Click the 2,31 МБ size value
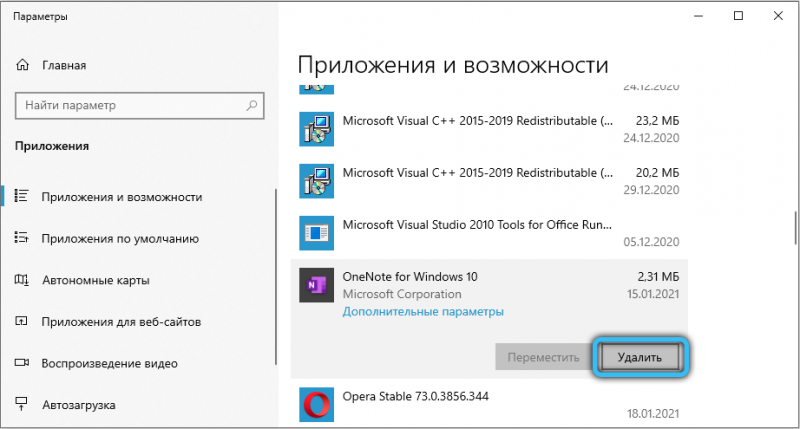Viewport: 800px width, 429px height. point(658,276)
